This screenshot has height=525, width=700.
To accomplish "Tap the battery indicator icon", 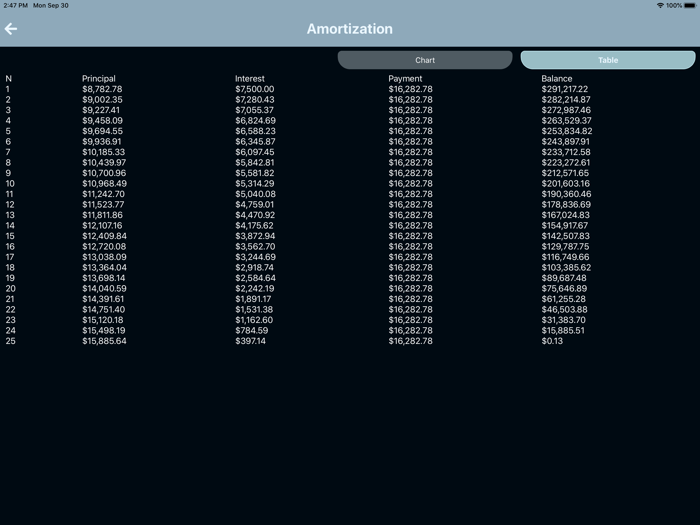I will pos(690,5).
